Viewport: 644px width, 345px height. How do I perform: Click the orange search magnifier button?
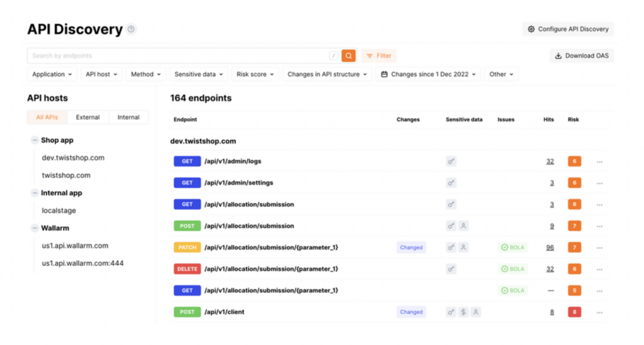click(348, 56)
